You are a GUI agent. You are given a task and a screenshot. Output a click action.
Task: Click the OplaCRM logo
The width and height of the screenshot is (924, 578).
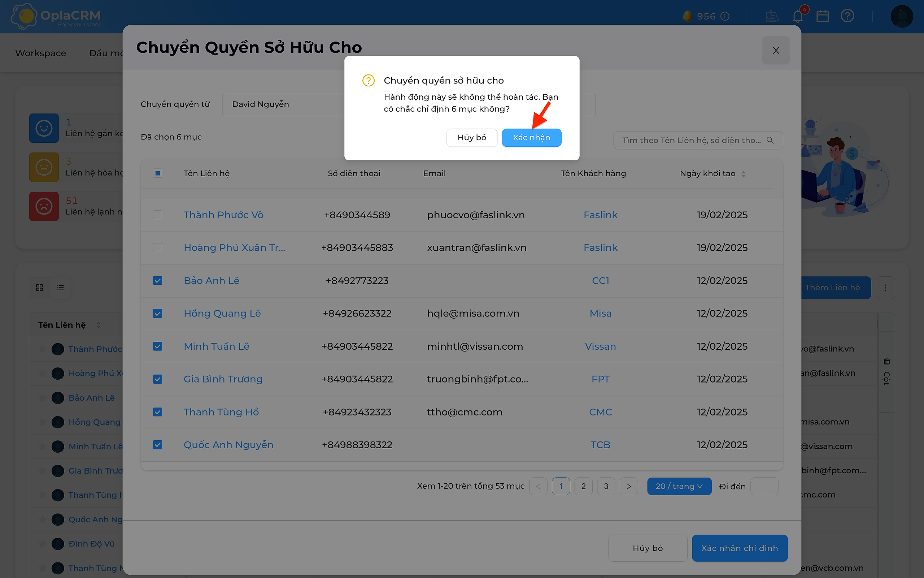pos(56,16)
